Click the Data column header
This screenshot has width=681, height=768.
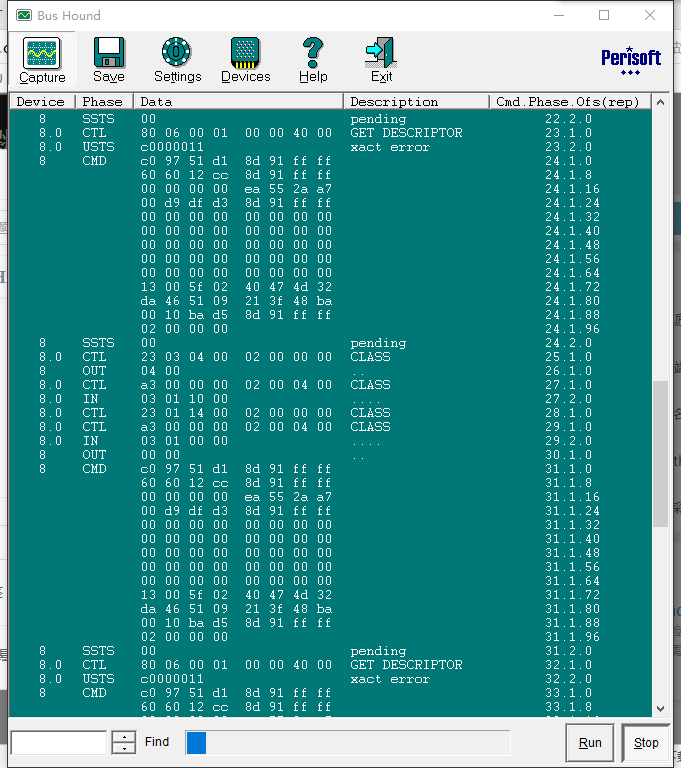[239, 101]
